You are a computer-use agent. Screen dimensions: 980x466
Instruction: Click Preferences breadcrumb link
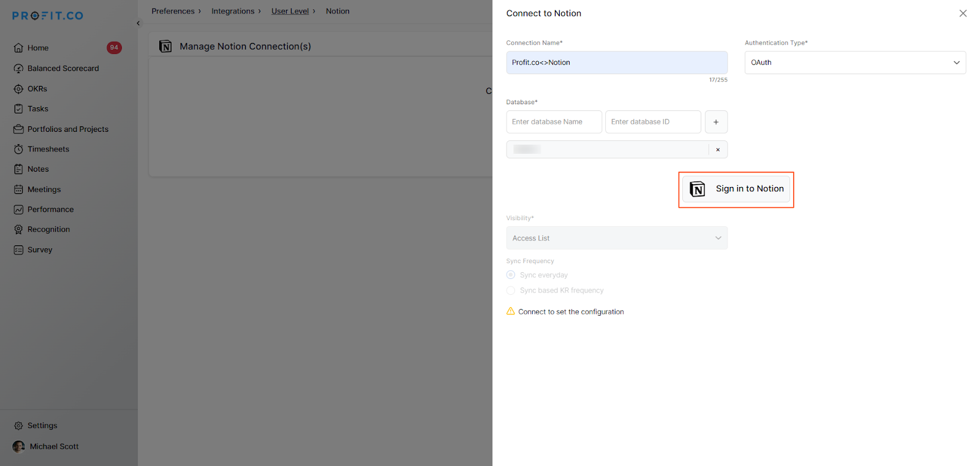pyautogui.click(x=173, y=11)
